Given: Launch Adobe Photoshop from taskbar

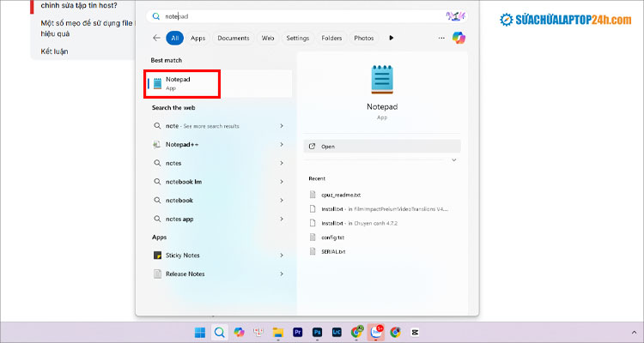Looking at the screenshot, I should click(317, 333).
